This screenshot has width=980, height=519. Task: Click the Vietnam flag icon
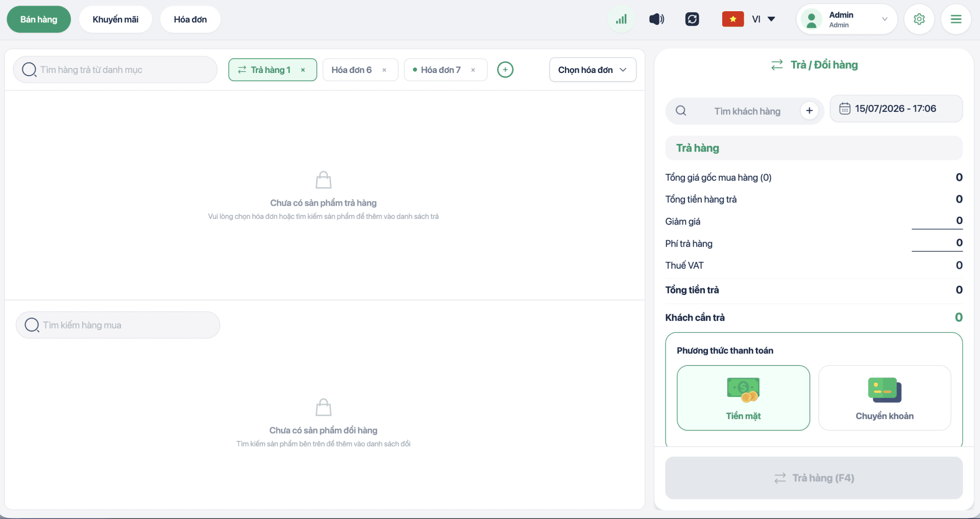(733, 19)
